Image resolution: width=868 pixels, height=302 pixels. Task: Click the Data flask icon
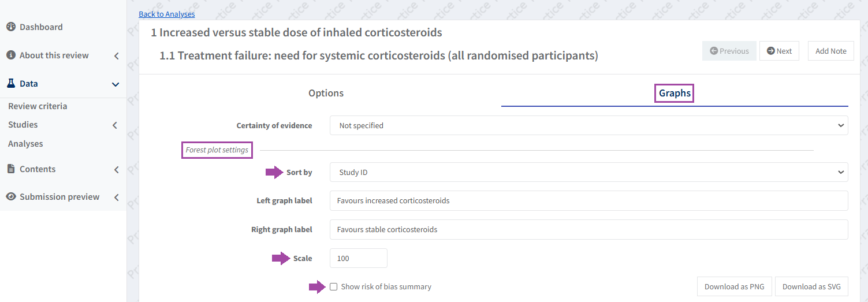pyautogui.click(x=11, y=84)
